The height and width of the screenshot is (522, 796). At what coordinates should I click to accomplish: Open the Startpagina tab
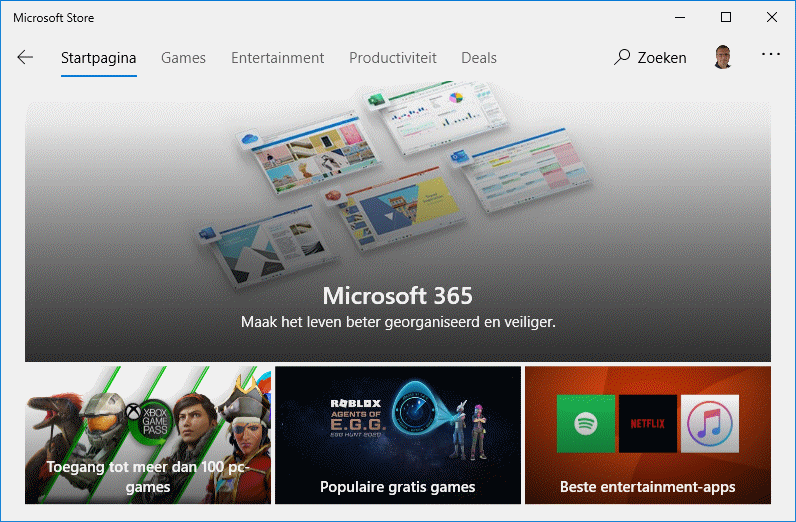pyautogui.click(x=98, y=58)
